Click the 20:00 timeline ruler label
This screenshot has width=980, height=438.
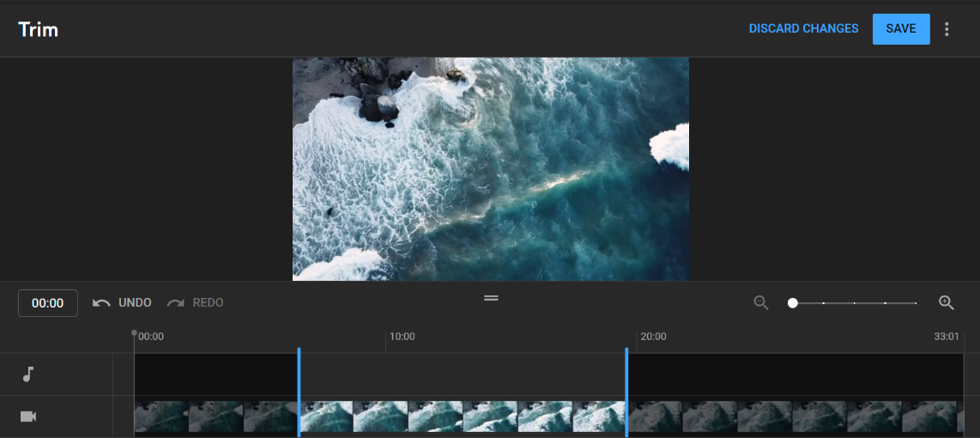point(653,337)
